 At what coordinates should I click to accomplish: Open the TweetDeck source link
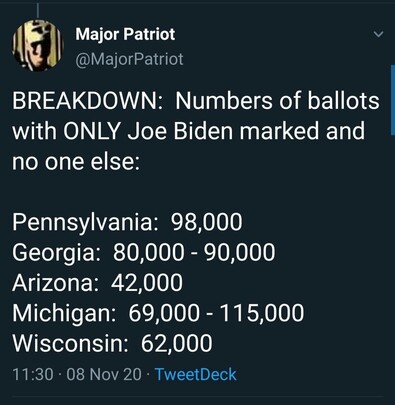click(x=196, y=374)
